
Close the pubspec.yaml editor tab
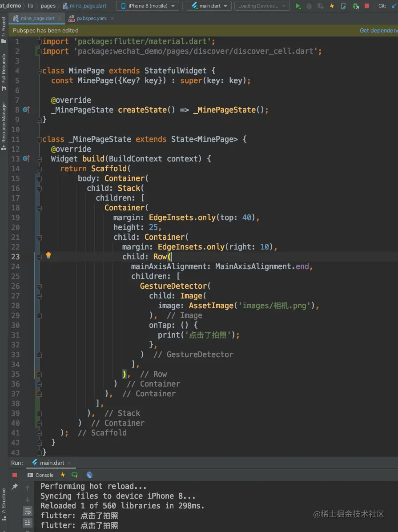pyautogui.click(x=113, y=18)
